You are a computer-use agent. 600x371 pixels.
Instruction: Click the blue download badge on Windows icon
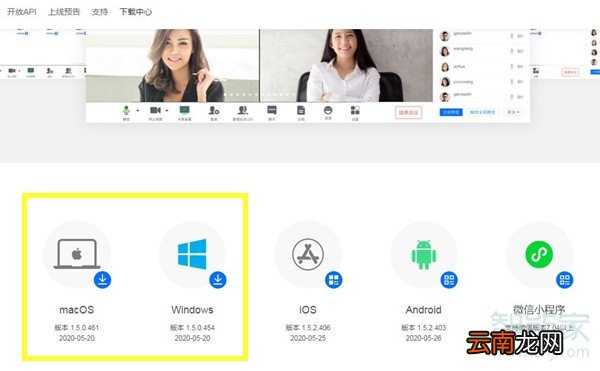coord(218,280)
